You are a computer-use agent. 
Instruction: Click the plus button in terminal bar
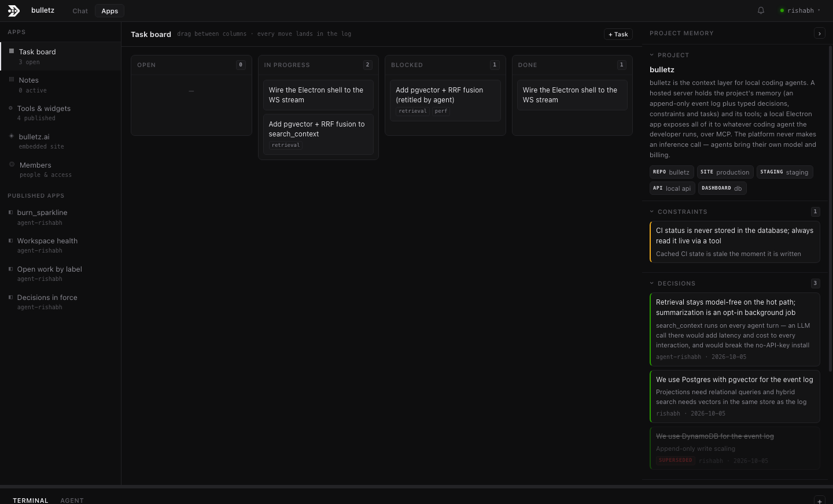819,501
